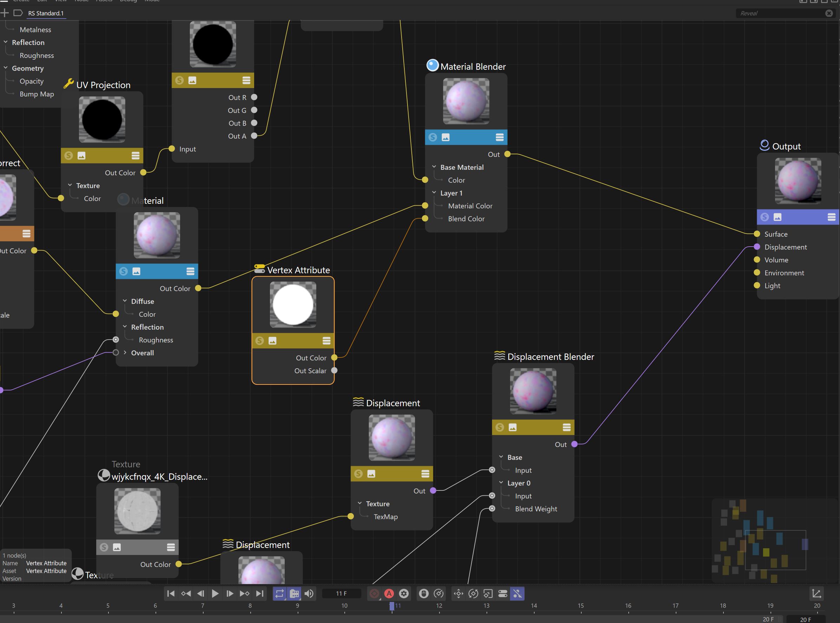
Task: Clear the Reveal search field with X
Action: point(829,13)
